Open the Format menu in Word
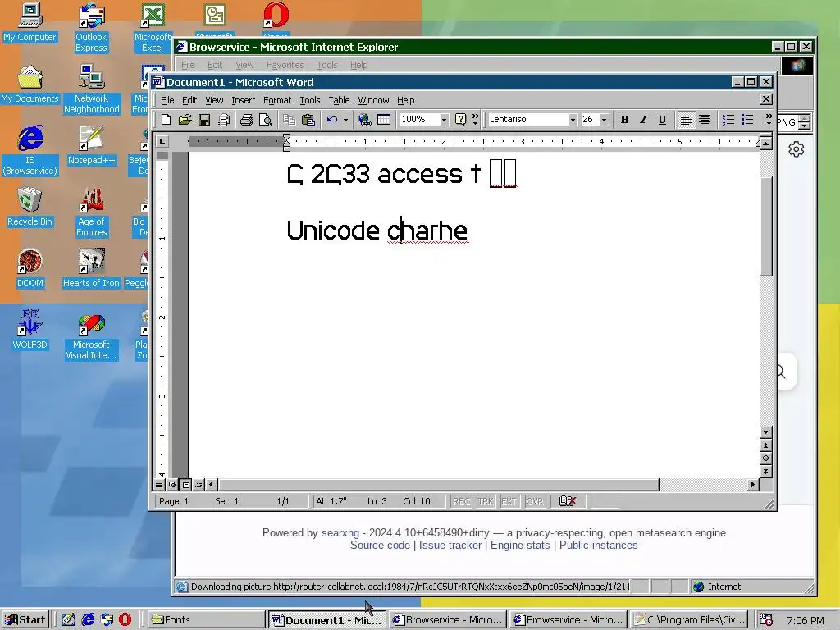 point(277,100)
